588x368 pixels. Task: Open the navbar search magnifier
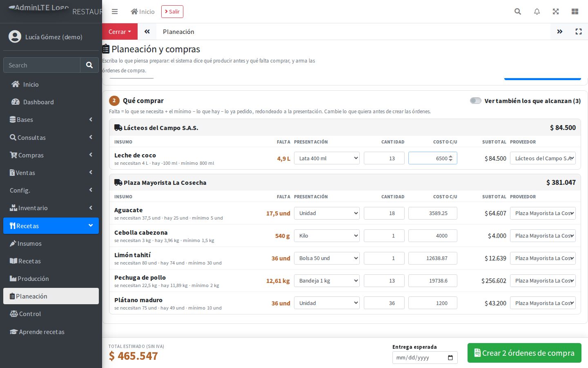coord(518,11)
